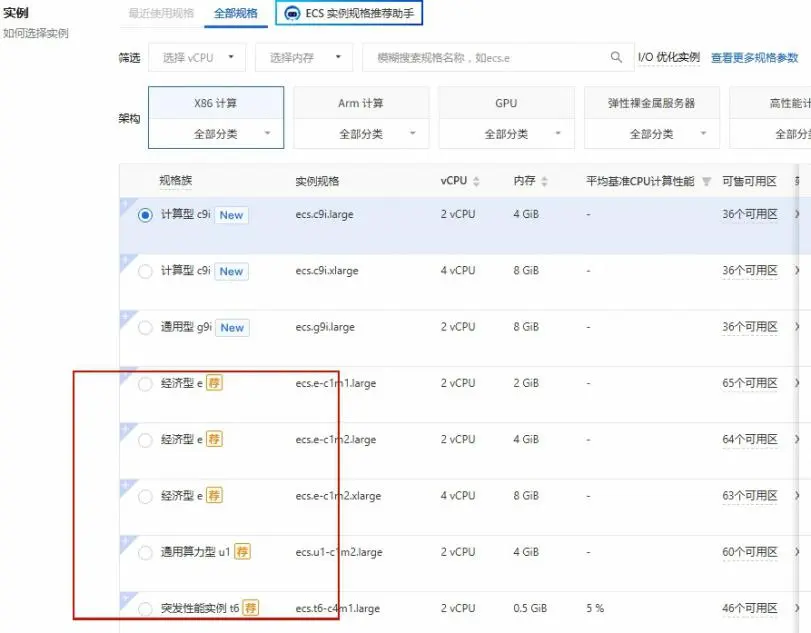Focus the 模糊搜索规格名称 search field

[x=499, y=57]
